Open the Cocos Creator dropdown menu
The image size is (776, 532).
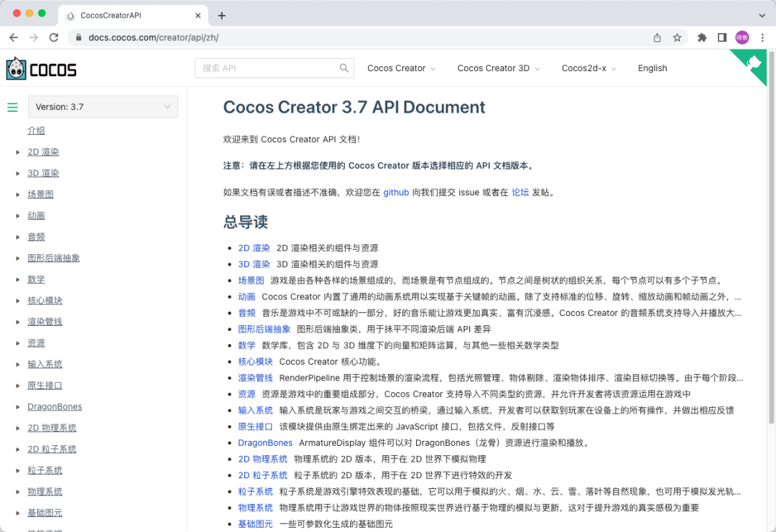click(x=397, y=67)
